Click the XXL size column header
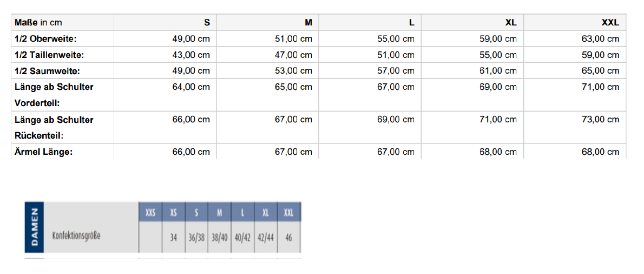Screen dimensions: 644x274 610,23
